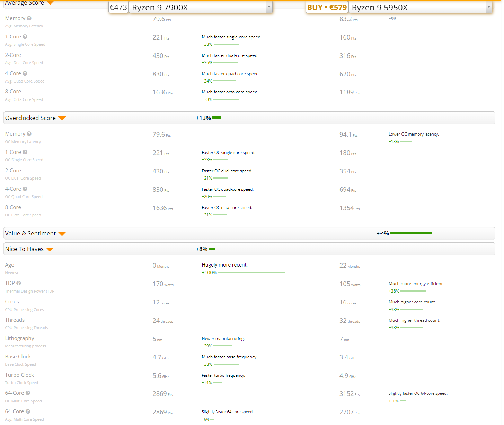Viewport: 504px width, 425px height.
Task: Click 'Faster OC quad-core speed.' text
Action: (x=228, y=189)
